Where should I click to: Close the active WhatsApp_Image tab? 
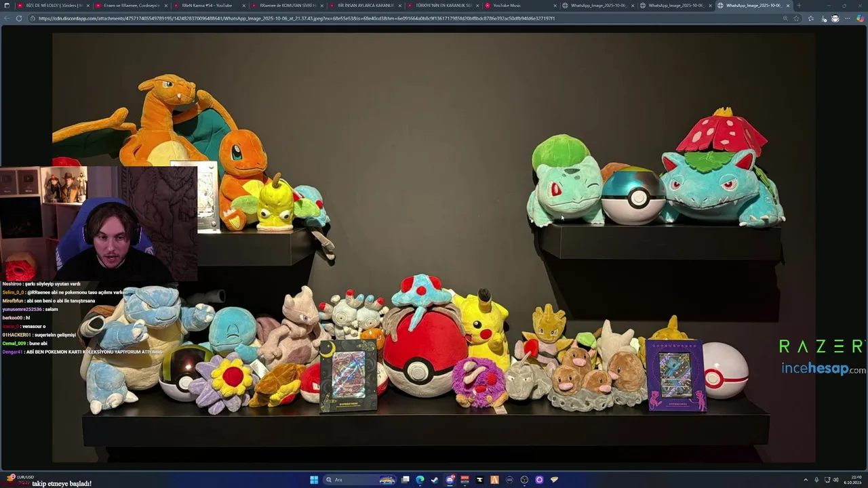[x=788, y=5]
